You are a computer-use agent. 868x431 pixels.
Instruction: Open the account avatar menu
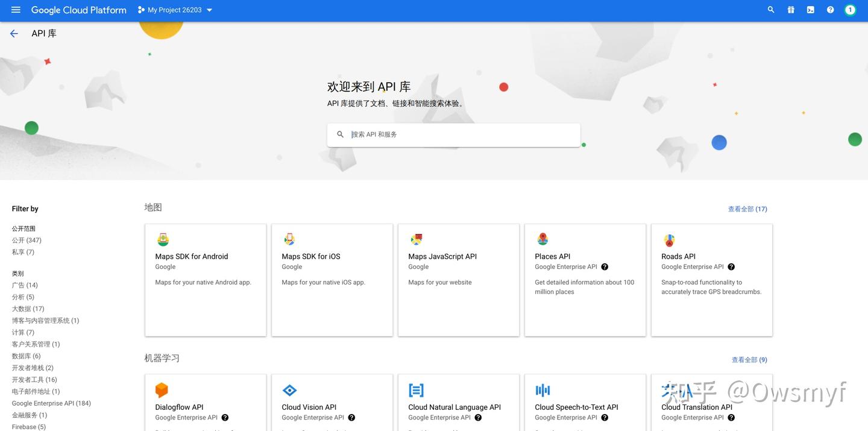click(850, 9)
